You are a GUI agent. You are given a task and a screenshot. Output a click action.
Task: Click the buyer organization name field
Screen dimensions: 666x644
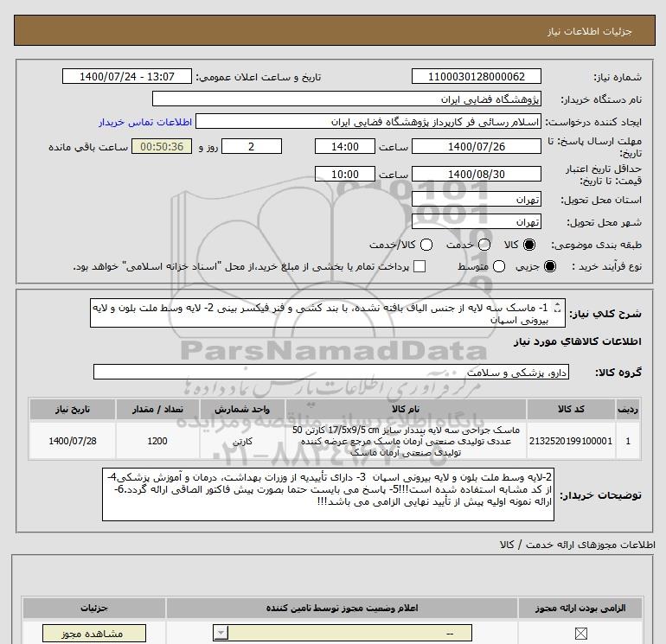[347, 99]
